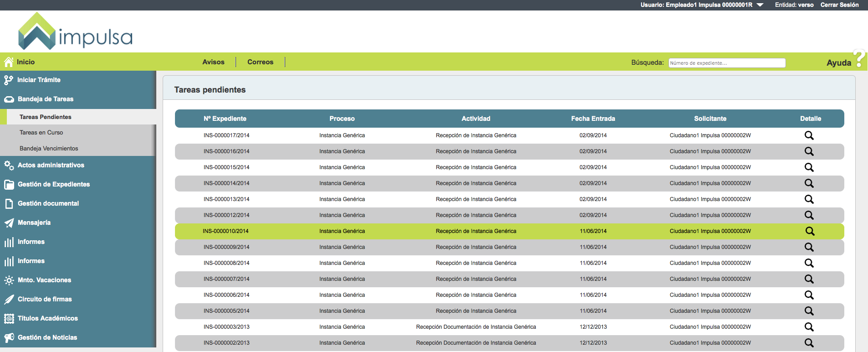Open detail magnifier for INS-0000007/2014
The width and height of the screenshot is (868, 352).
[x=809, y=279]
